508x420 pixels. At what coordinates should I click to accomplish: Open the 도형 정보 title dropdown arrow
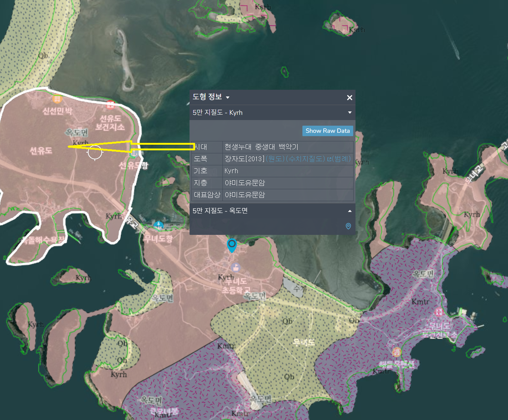click(227, 98)
